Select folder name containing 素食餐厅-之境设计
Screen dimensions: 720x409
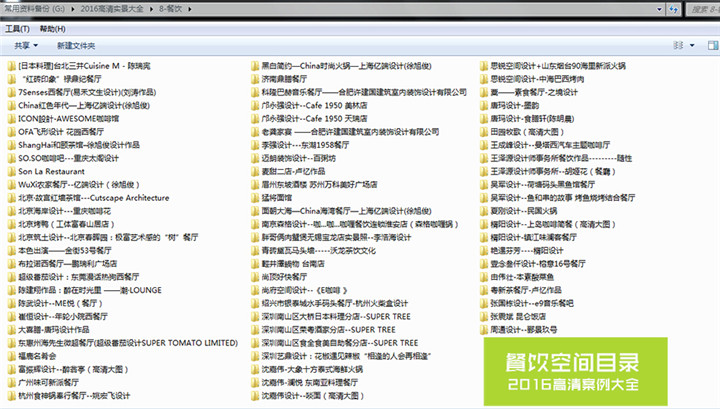coord(534,92)
